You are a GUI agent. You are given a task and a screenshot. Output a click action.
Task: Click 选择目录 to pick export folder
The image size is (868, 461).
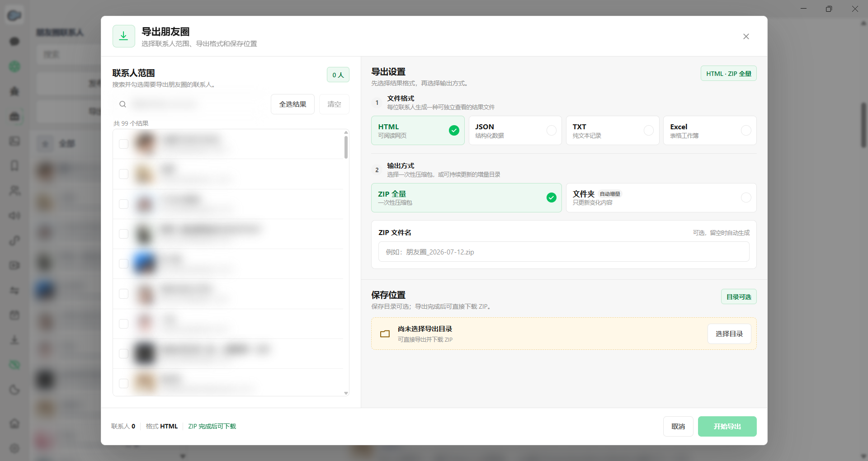click(x=729, y=334)
